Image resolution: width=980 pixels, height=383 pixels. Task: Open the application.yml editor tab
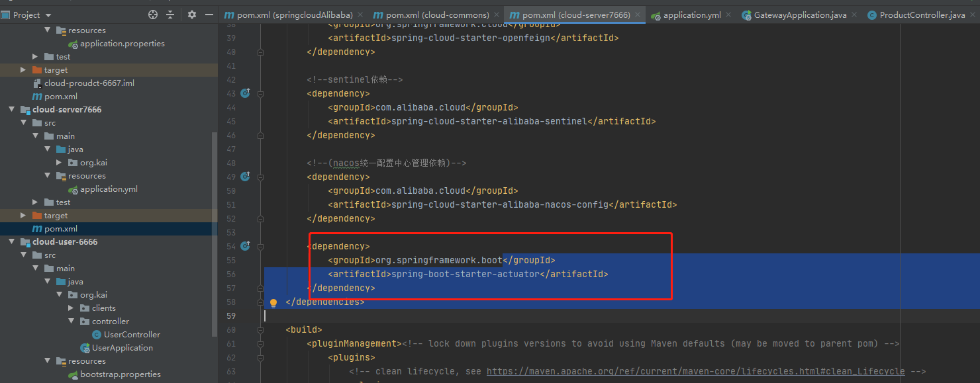tap(692, 15)
